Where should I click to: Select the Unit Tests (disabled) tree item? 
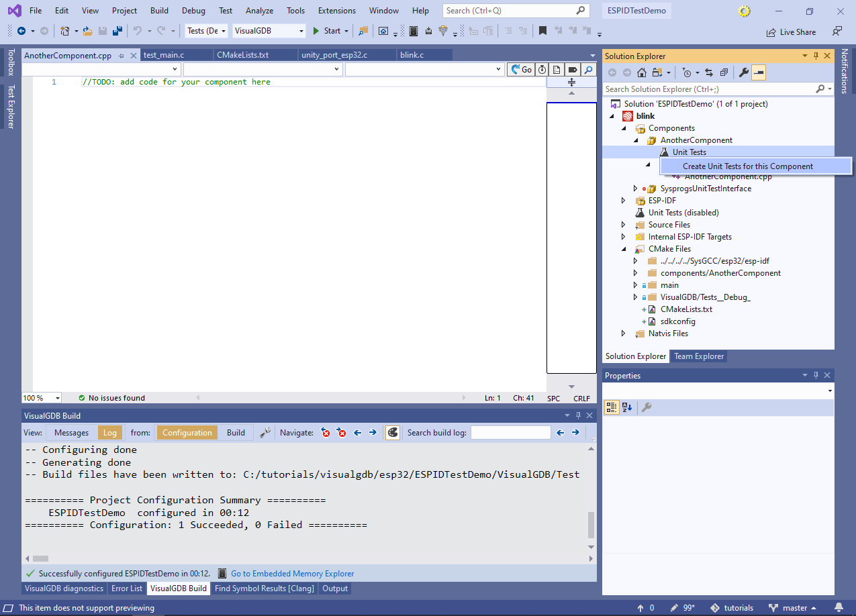tap(683, 213)
